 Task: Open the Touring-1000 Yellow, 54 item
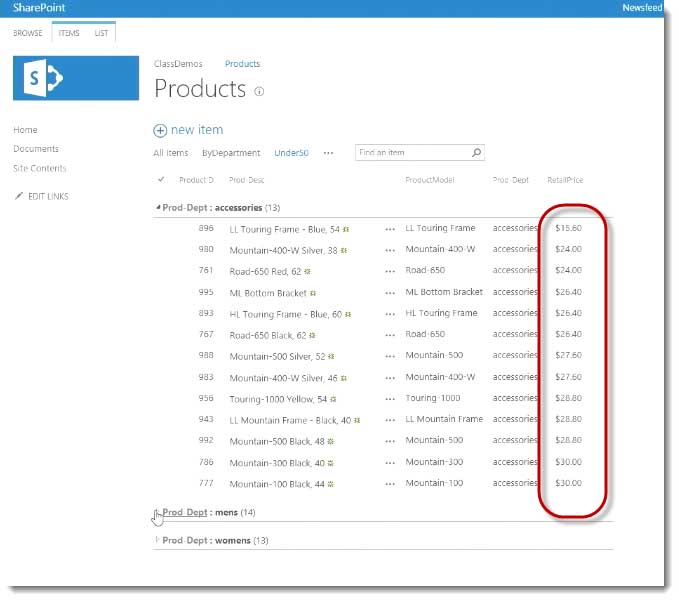coord(278,399)
